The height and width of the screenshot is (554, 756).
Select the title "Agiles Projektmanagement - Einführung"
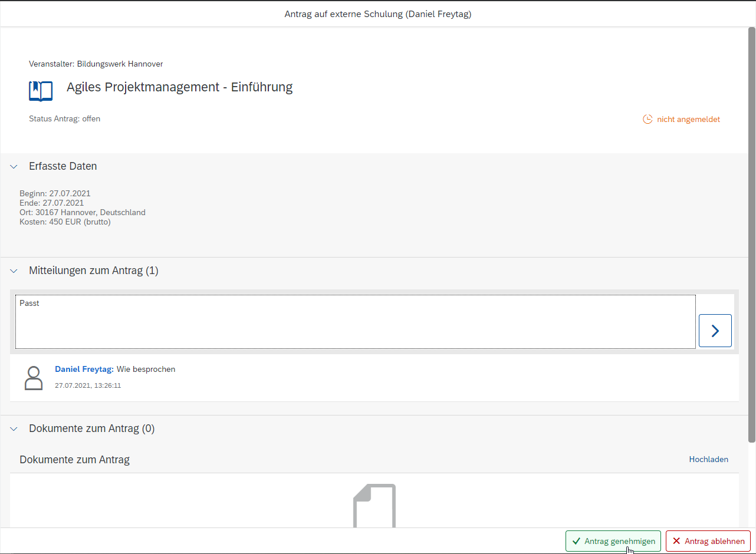pos(179,87)
